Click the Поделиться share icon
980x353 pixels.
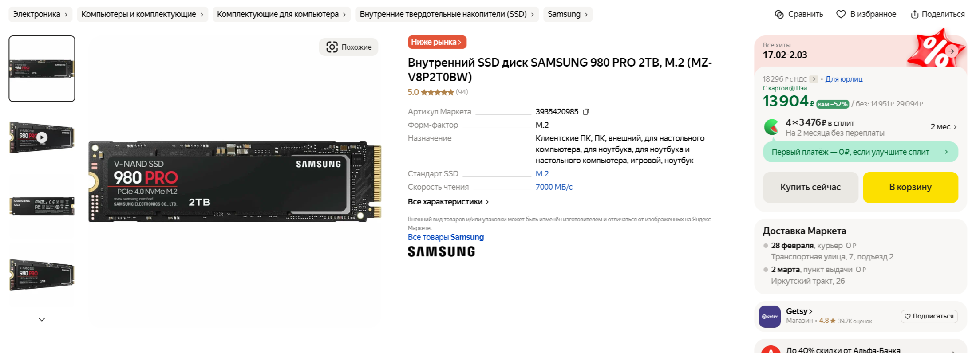coord(914,14)
